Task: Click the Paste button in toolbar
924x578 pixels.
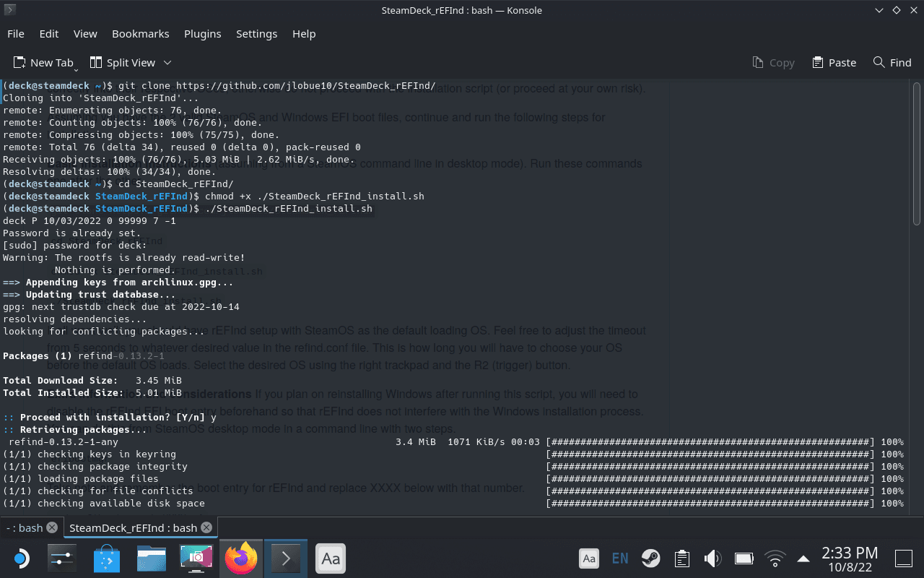Action: [834, 63]
